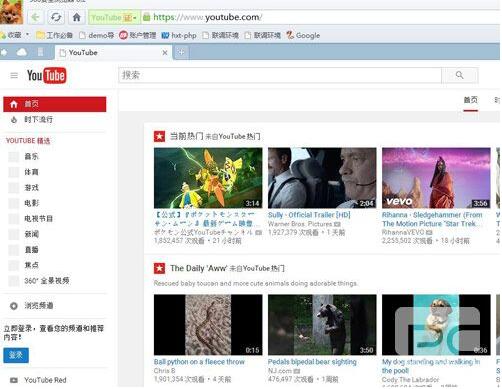Open the demo导 bookmark
This screenshot has width=502, height=389.
tap(96, 35)
